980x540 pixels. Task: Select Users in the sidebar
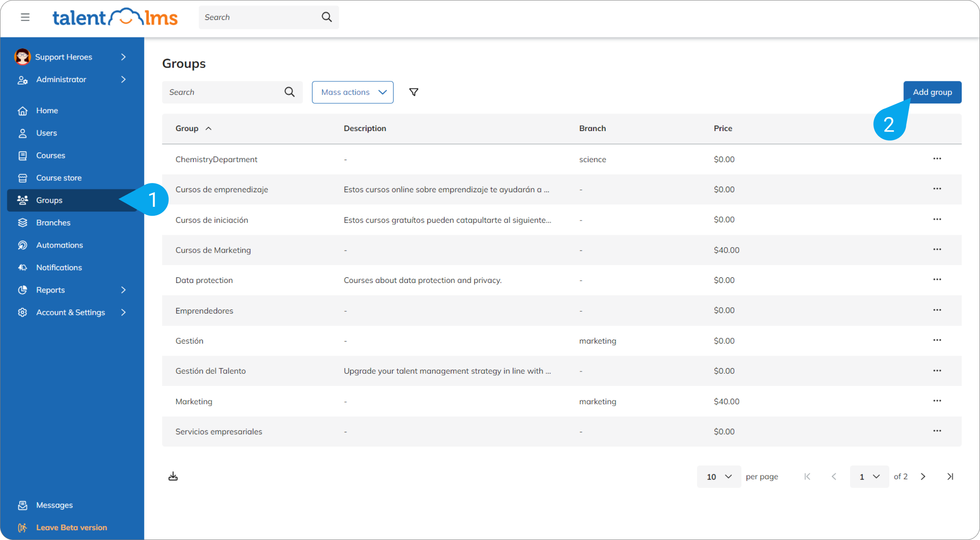[x=46, y=133]
